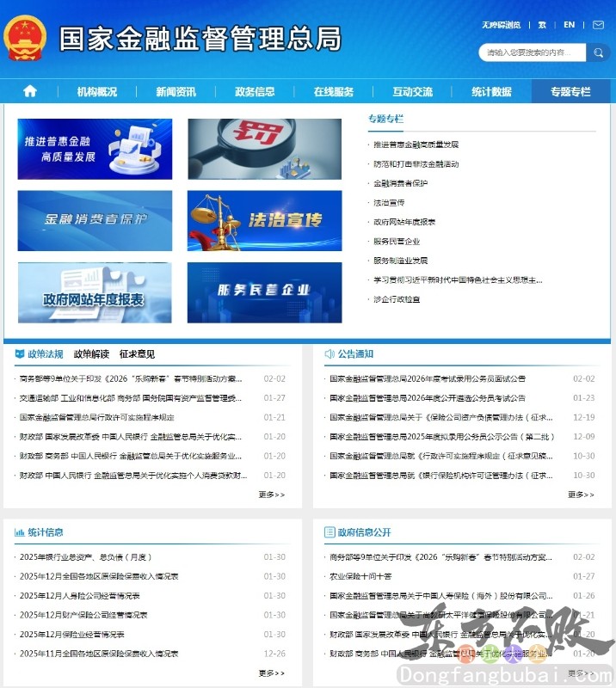Open 学习贯彻习近平新时代 list link
Viewport: 616px width, 688px height.
[x=458, y=280]
